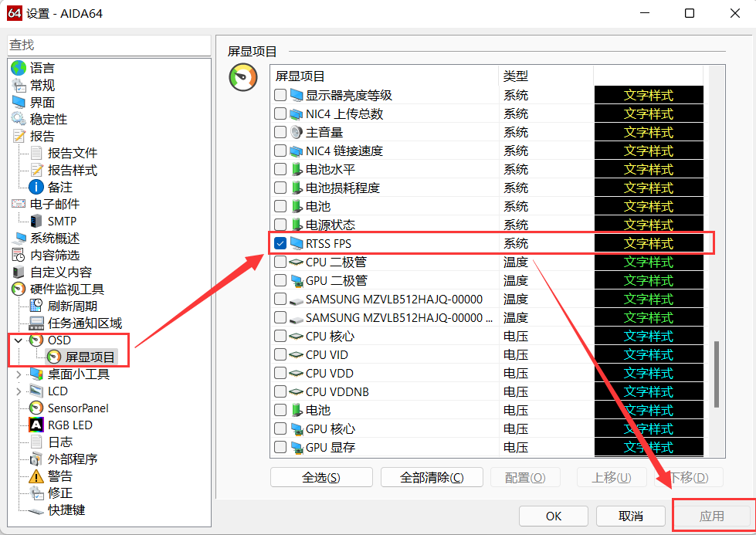The image size is (756, 535).
Task: Enable the CPU VID voltage checkbox
Action: (x=280, y=355)
